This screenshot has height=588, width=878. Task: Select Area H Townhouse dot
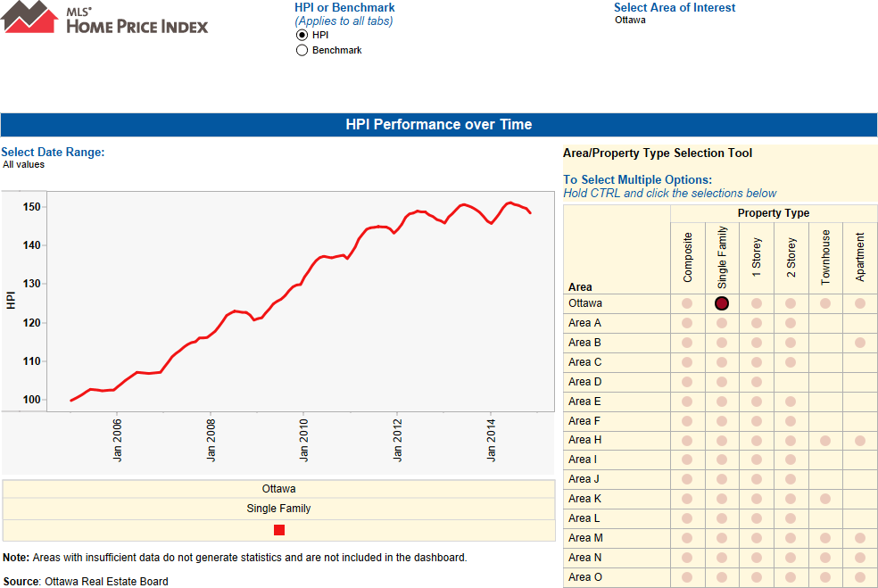tap(825, 439)
